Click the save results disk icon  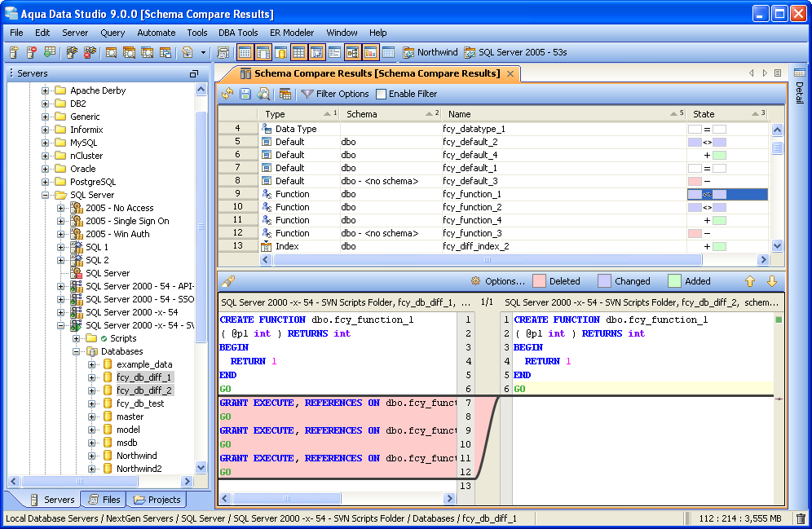pyautogui.click(x=245, y=94)
